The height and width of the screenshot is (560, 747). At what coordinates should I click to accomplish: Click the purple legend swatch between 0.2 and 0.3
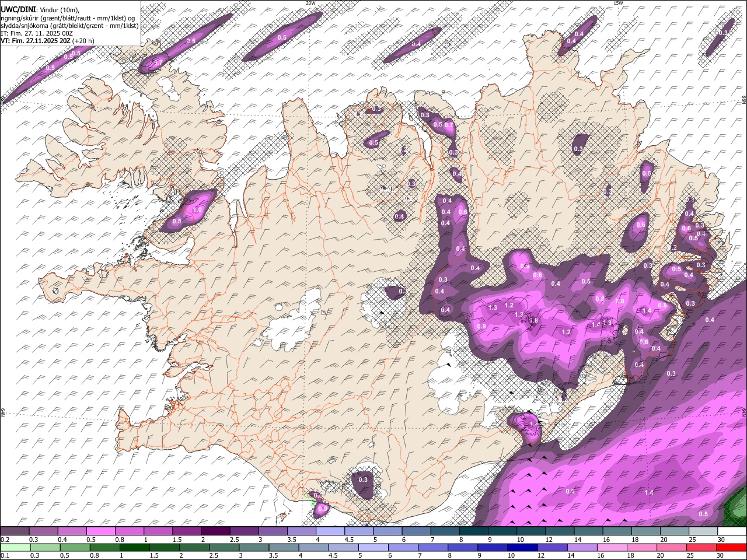15,531
